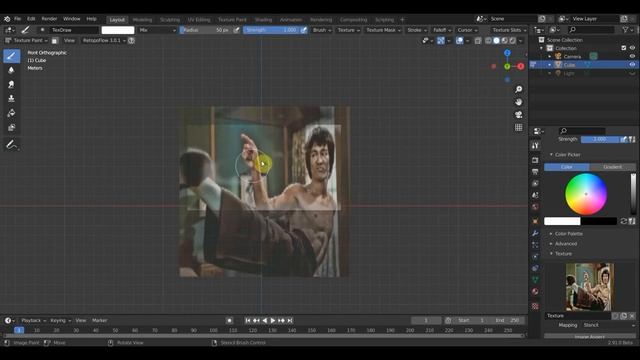640x360 pixels.
Task: Click the pan view hand icon
Action: (x=518, y=102)
